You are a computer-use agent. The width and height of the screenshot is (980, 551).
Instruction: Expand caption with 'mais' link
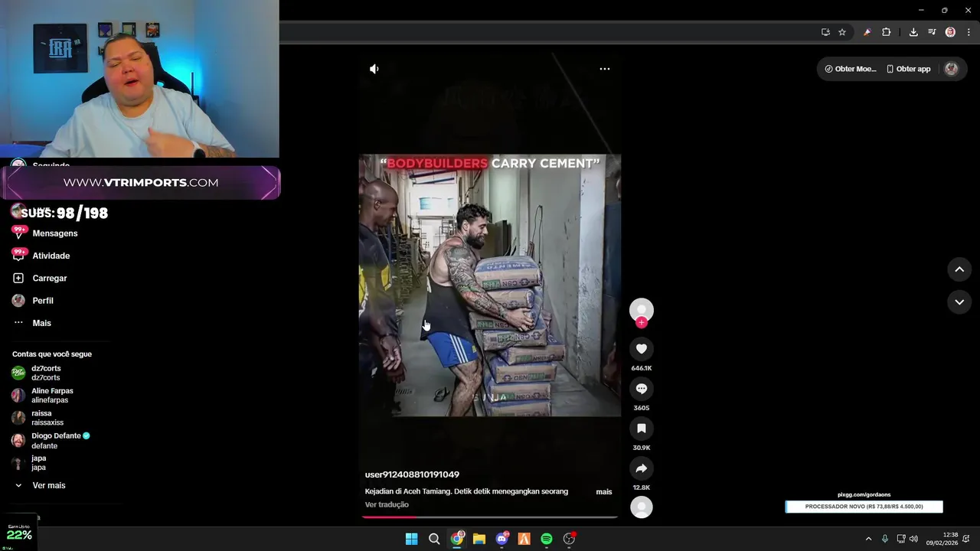(604, 492)
